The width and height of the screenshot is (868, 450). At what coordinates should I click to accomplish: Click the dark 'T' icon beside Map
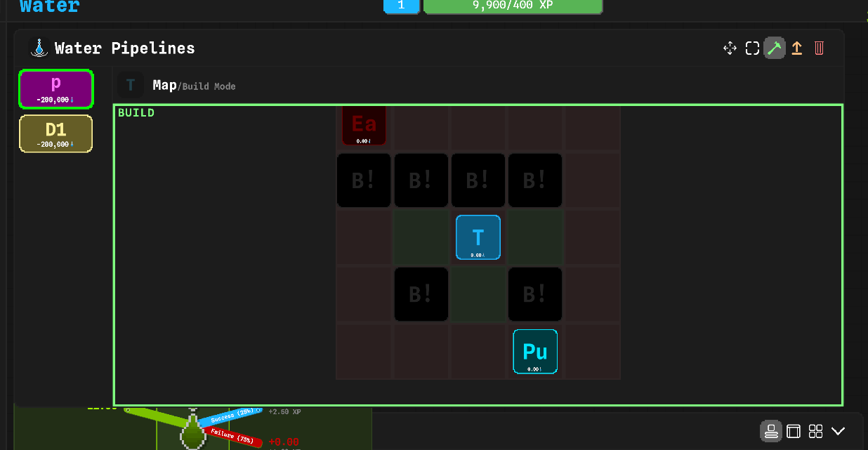[131, 86]
